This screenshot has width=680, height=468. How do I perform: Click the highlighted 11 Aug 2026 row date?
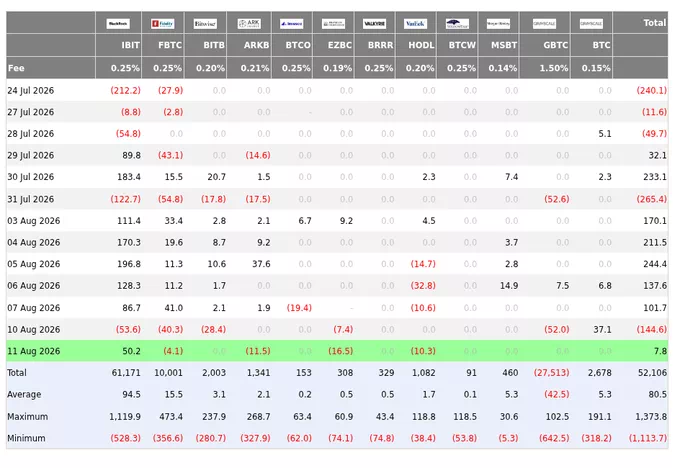[34, 351]
